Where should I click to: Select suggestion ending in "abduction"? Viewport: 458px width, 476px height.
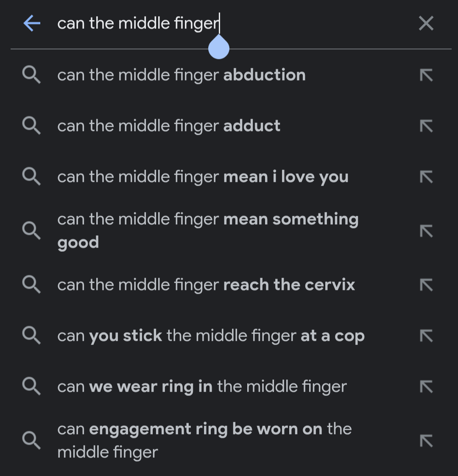pos(181,75)
